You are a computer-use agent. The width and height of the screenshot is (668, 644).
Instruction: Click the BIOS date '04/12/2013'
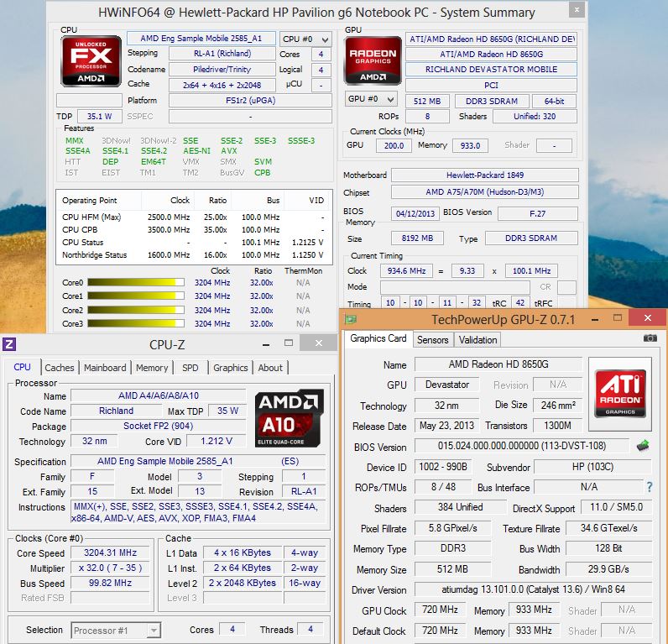pyautogui.click(x=415, y=213)
